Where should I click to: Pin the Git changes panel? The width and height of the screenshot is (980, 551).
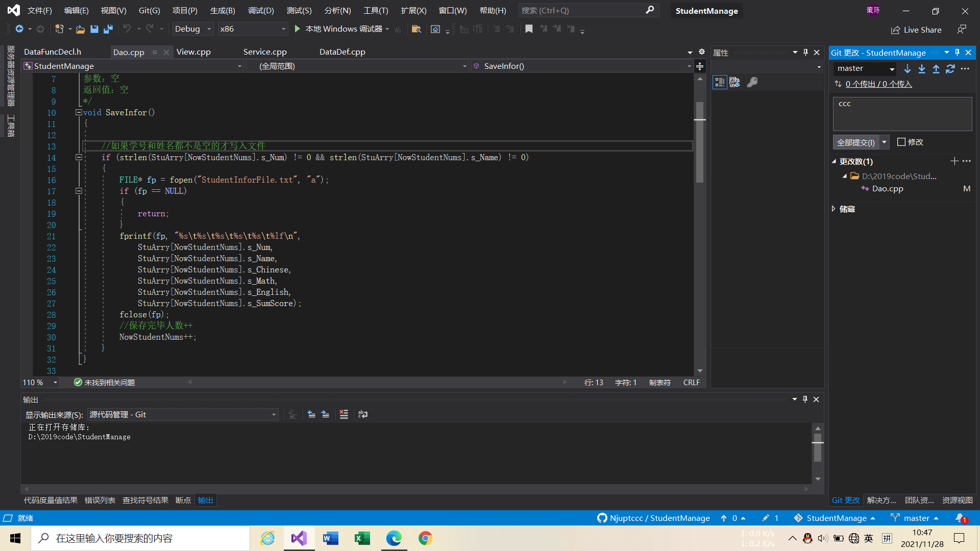coord(958,53)
